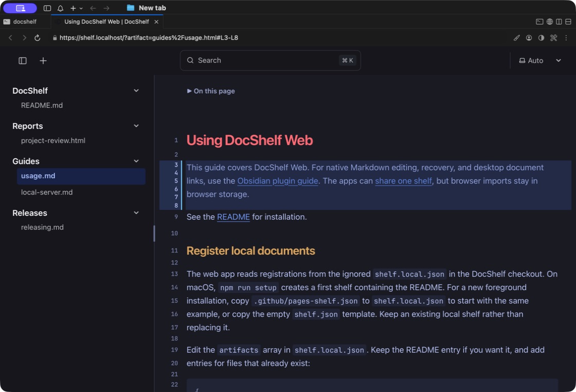Screen dimensions: 576x392
Task: Click the npm run setup code snippet
Action: [248, 288]
